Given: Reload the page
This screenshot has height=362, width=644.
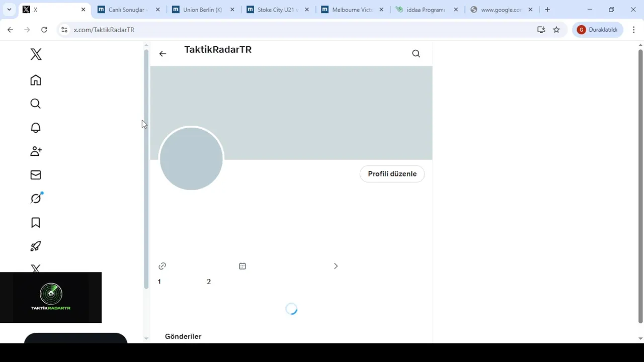Looking at the screenshot, I should [x=44, y=30].
